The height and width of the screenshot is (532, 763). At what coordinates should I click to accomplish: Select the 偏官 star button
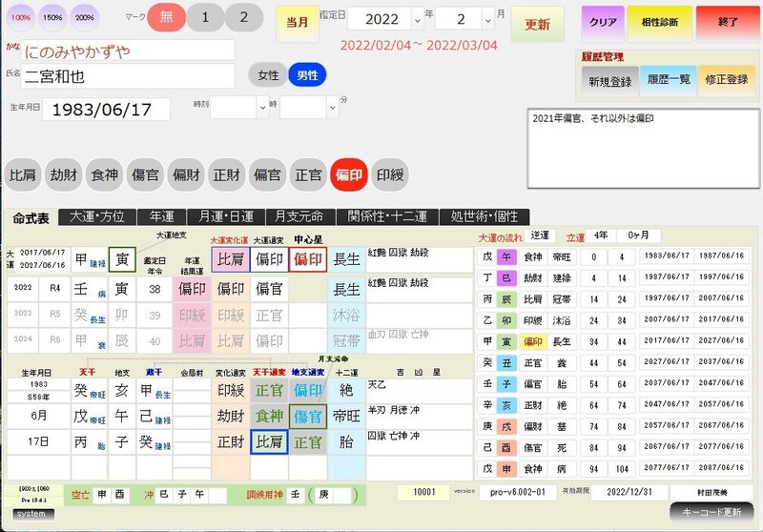(267, 174)
